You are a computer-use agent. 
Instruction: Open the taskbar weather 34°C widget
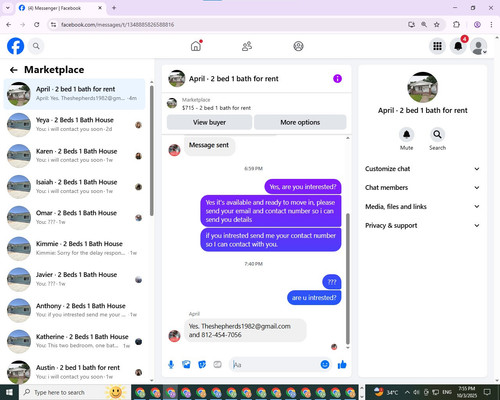[386, 392]
